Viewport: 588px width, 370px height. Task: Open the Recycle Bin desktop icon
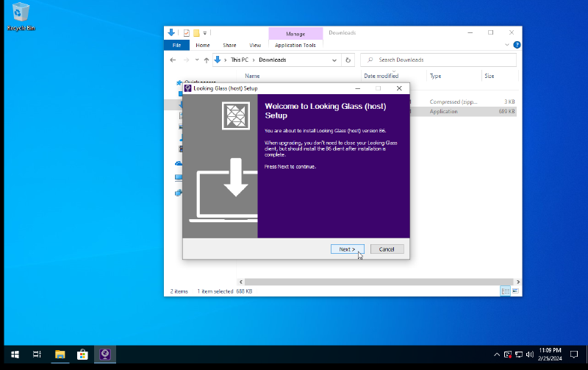coord(21,17)
